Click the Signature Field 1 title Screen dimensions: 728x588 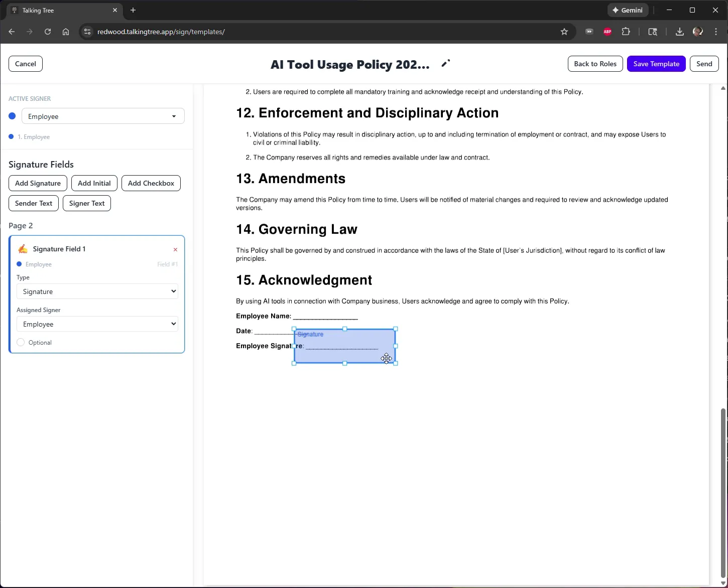[59, 249]
